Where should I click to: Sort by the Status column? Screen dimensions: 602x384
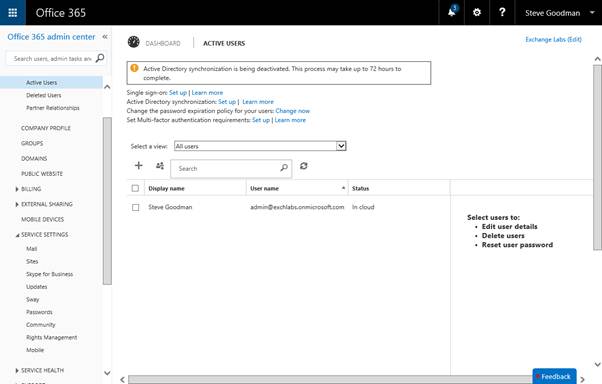(x=399, y=188)
